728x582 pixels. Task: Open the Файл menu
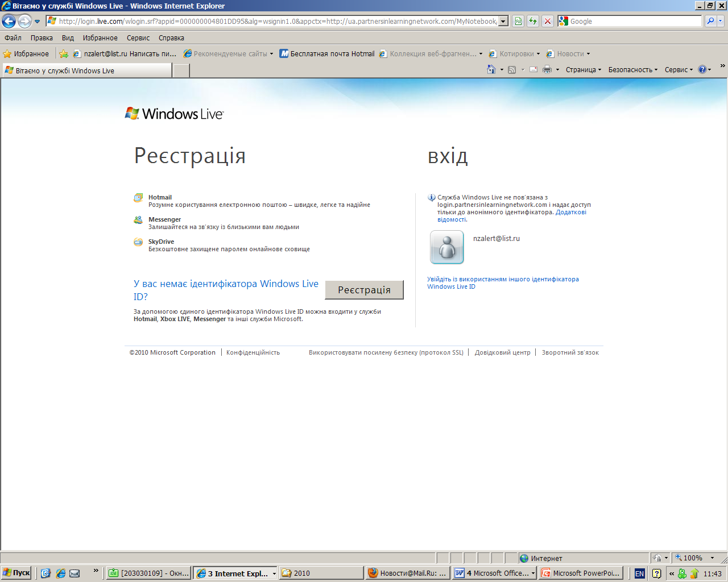click(x=13, y=38)
